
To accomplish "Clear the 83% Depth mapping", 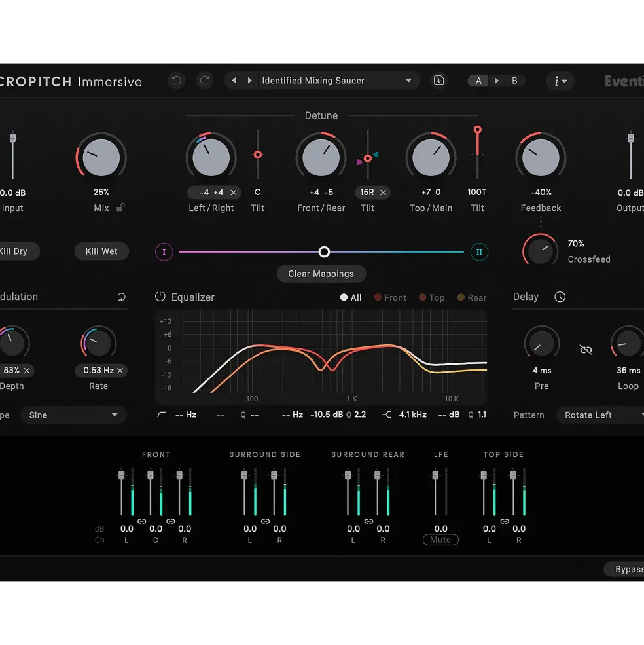I will tap(27, 371).
